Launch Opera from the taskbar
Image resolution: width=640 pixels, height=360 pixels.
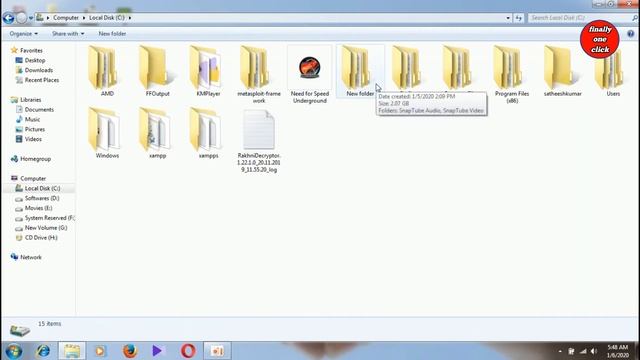188,351
